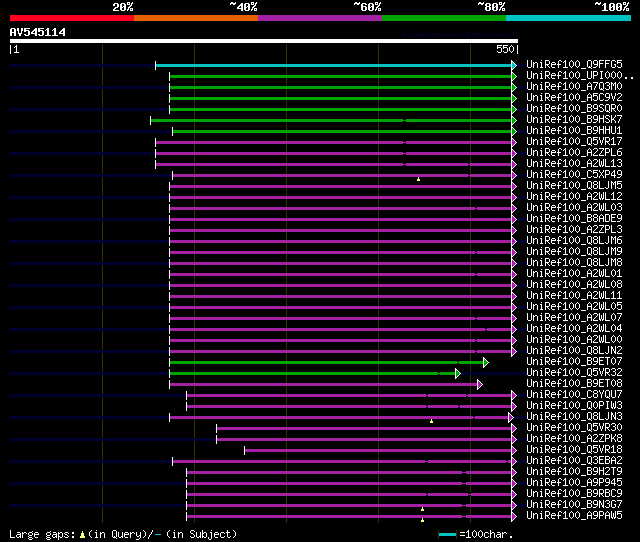Image resolution: width=640 pixels, height=542 pixels.
Task: Click the cyan arrowhead ending the Q9FFG5 row
Action: click(514, 65)
